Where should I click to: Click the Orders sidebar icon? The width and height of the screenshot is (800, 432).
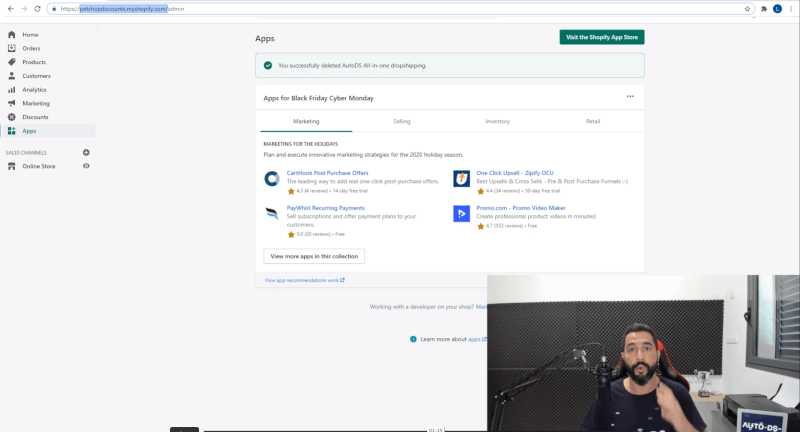pos(12,48)
